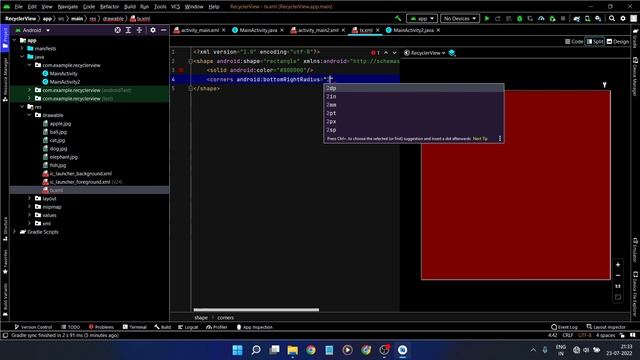Switch editor to Code view
The image size is (640, 360).
(574, 42)
